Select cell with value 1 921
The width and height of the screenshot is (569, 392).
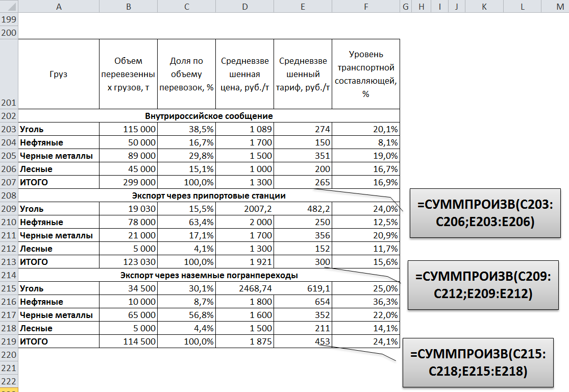pos(245,262)
